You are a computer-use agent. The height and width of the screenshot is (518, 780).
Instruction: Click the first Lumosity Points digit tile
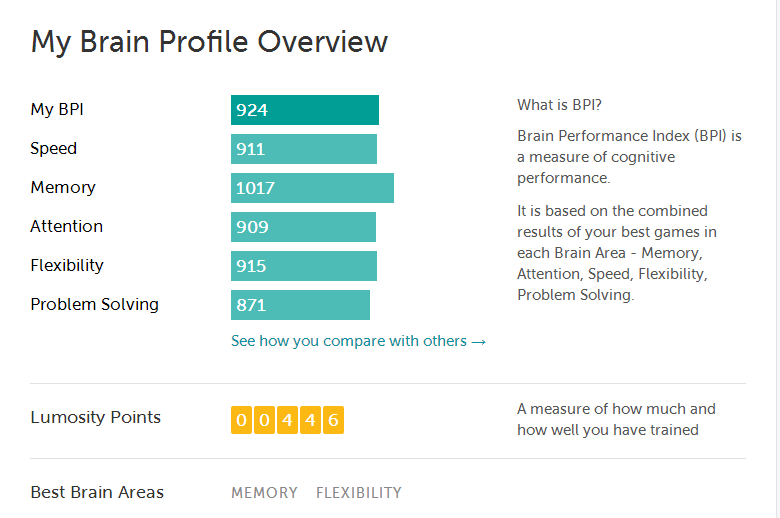(241, 420)
